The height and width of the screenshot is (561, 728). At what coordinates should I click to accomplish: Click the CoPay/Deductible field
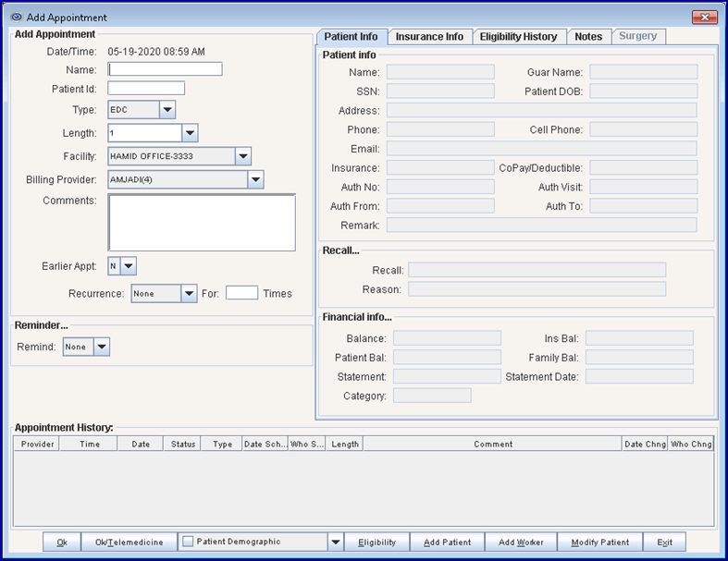pyautogui.click(x=644, y=167)
